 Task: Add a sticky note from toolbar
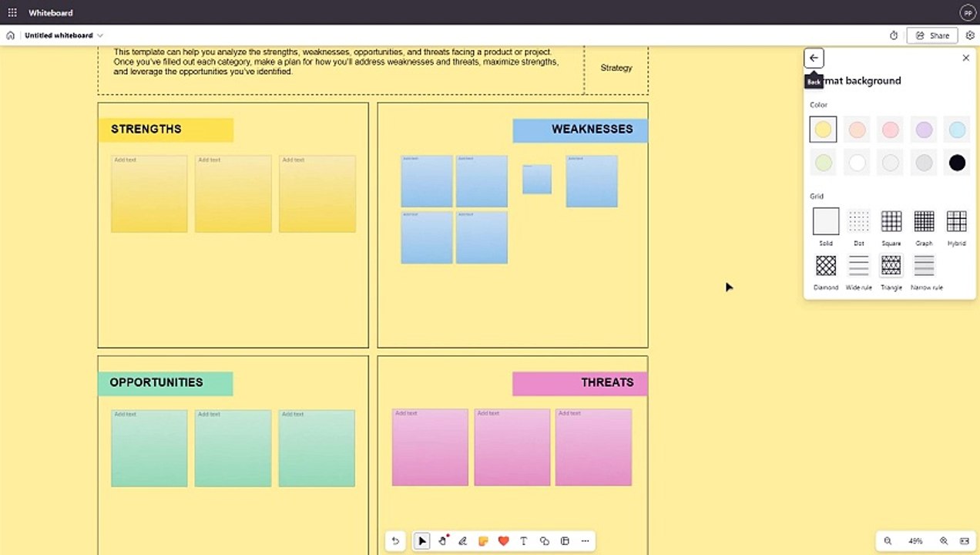coord(483,541)
